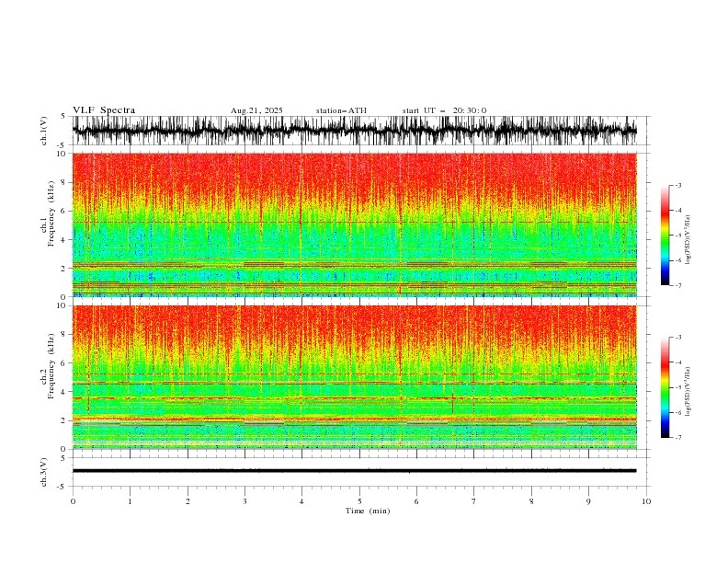Viewport: 728px width, 563px height.
Task: Select the "start UT = 20:30:0" text
Action: point(444,110)
